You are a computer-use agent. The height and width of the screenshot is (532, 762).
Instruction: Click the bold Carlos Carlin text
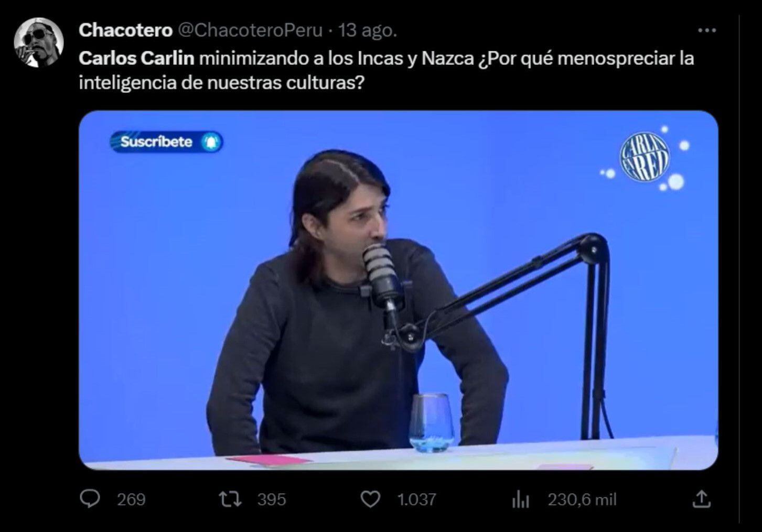[x=136, y=58]
